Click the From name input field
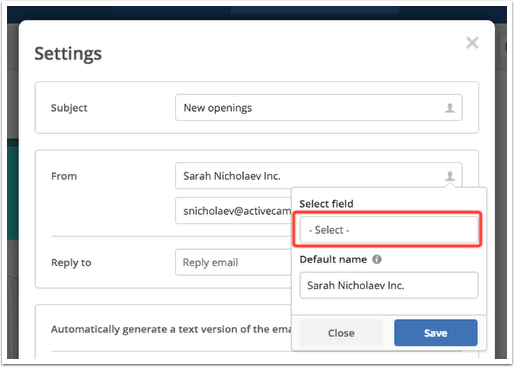 [318, 176]
